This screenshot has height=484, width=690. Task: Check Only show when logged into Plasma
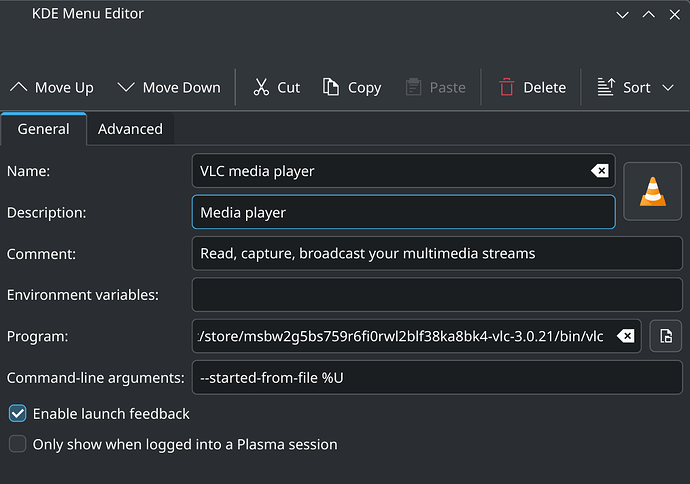(18, 444)
